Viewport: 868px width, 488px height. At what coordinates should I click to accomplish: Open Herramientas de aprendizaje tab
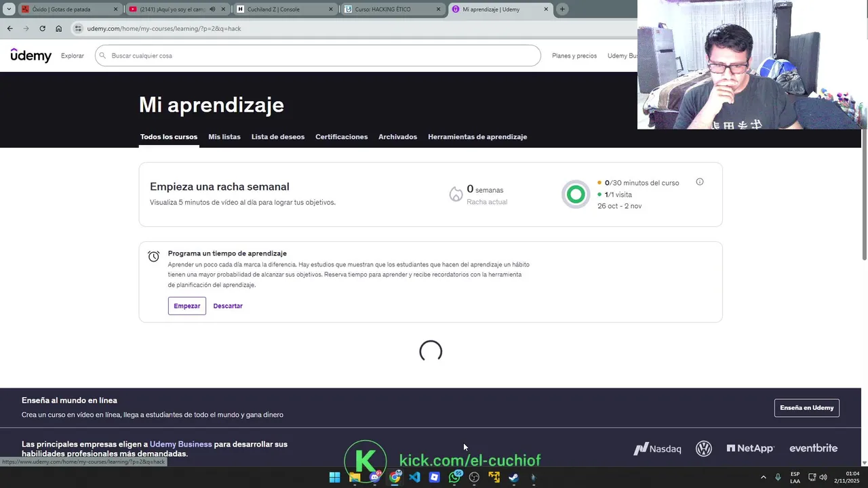[x=477, y=137]
